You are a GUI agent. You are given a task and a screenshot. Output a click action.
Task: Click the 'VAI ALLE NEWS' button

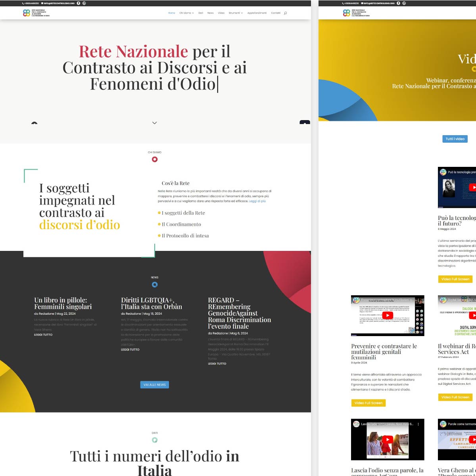point(155,385)
